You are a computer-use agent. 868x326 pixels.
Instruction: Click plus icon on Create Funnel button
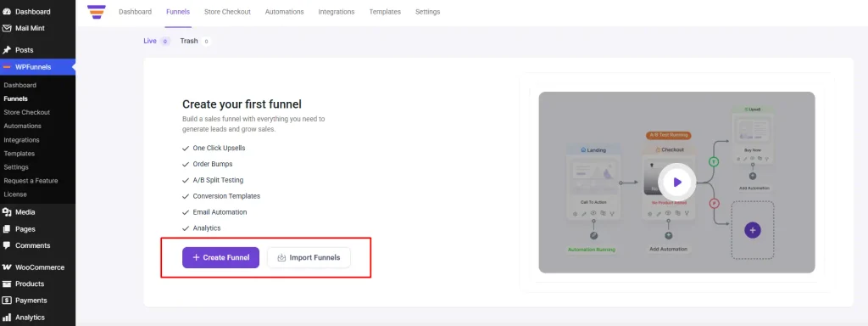point(196,257)
